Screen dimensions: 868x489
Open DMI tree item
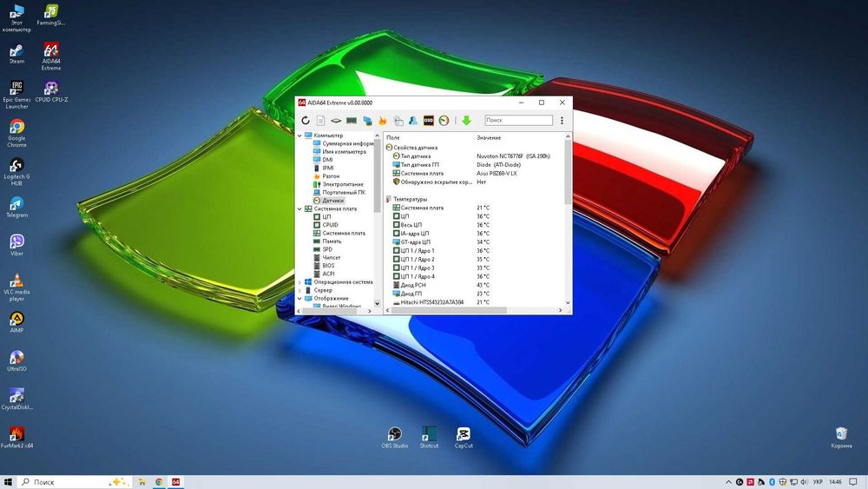323,160
